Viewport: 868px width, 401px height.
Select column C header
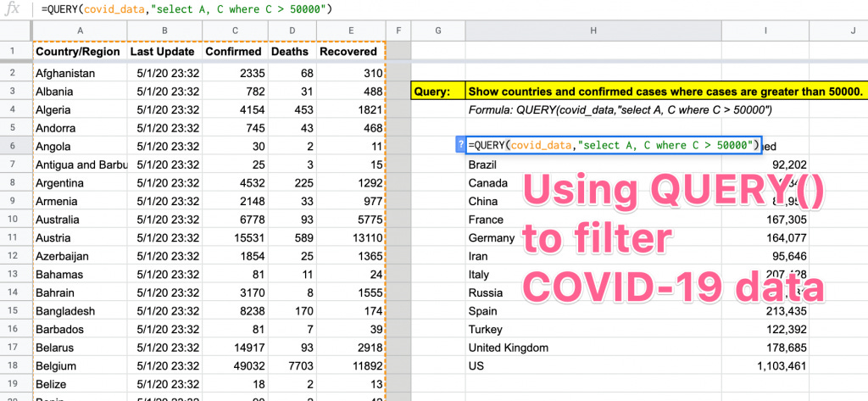point(236,31)
